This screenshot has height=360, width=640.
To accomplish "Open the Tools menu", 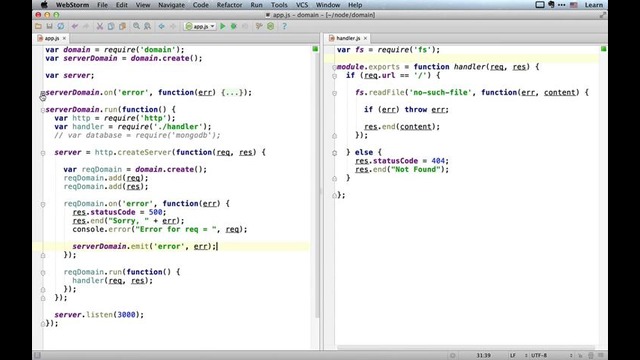I will [x=279, y=5].
